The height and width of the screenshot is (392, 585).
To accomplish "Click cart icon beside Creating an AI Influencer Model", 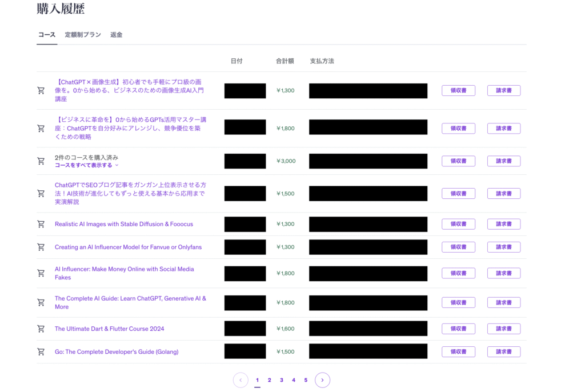I will (x=41, y=247).
